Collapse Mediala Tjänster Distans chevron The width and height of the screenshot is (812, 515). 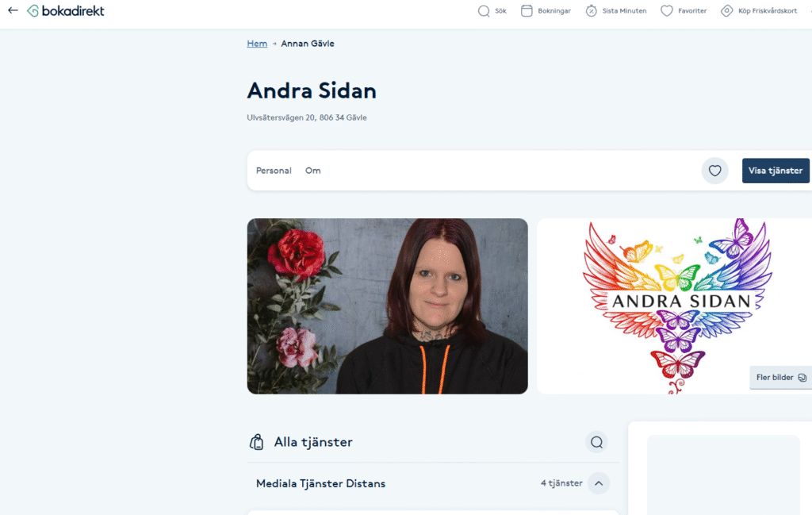(x=599, y=483)
